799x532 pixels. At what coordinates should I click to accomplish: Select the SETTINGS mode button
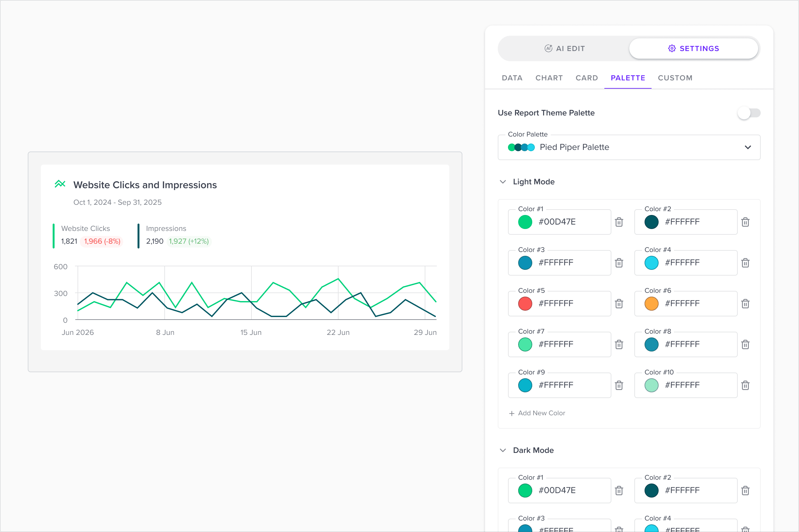point(693,48)
